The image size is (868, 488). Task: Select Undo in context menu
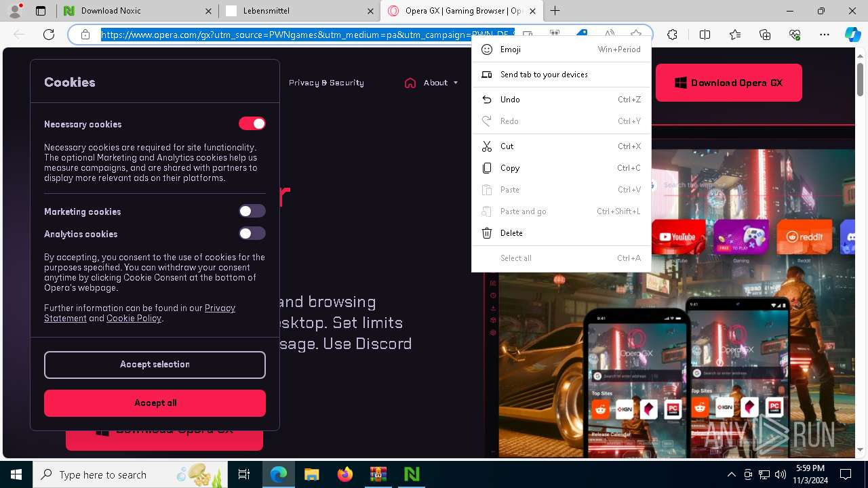pyautogui.click(x=561, y=100)
